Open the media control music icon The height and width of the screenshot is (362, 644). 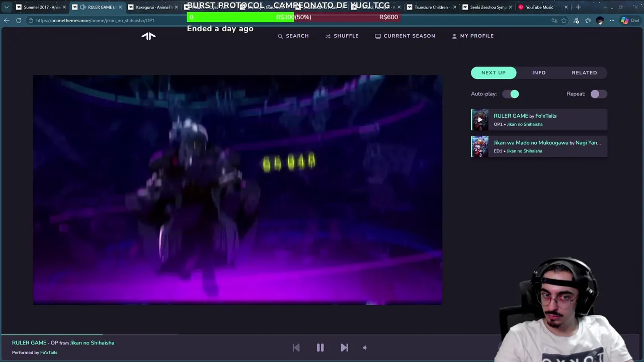(x=576, y=21)
